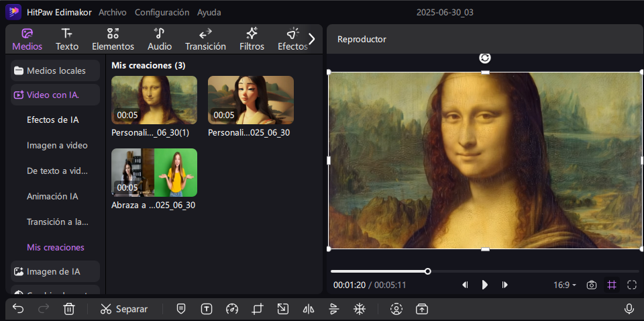The height and width of the screenshot is (321, 644).
Task: Select Transición a la... option
Action: point(58,222)
